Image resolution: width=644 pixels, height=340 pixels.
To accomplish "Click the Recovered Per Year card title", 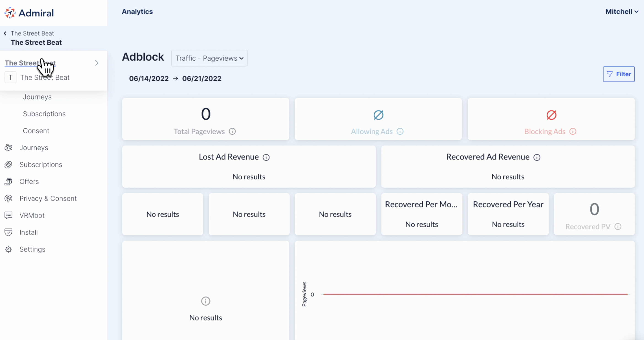I will (x=508, y=205).
